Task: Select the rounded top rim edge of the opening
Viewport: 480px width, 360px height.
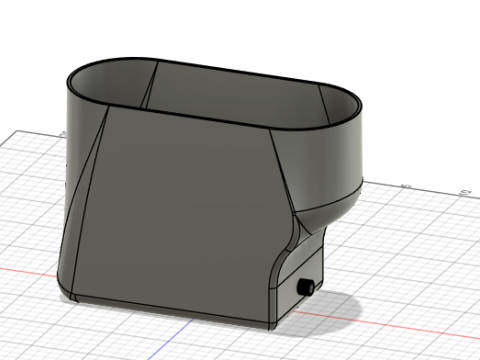Action: click(x=214, y=94)
